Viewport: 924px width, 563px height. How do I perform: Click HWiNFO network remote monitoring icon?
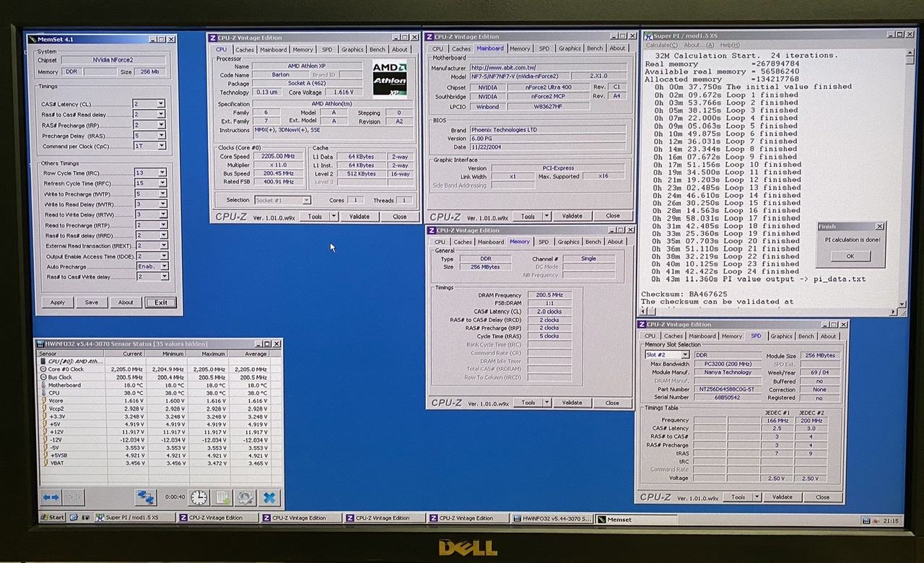click(x=146, y=497)
